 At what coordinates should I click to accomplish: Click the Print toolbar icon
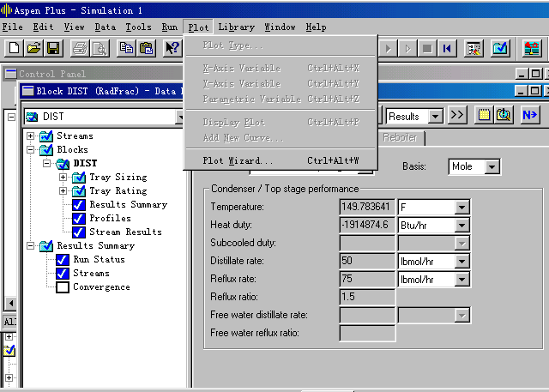[x=80, y=48]
